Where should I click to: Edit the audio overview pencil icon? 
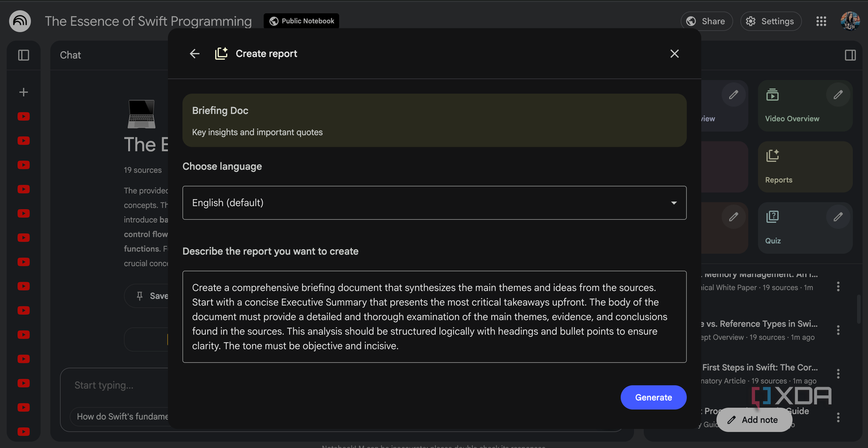(734, 95)
